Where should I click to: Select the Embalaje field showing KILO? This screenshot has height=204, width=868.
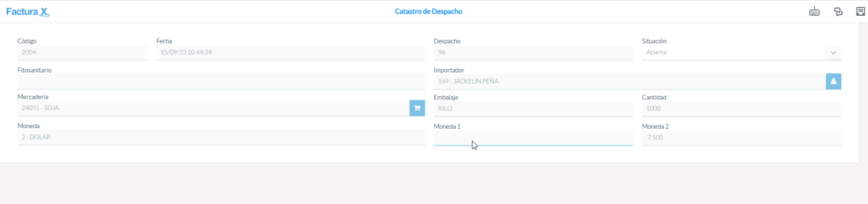[533, 109]
